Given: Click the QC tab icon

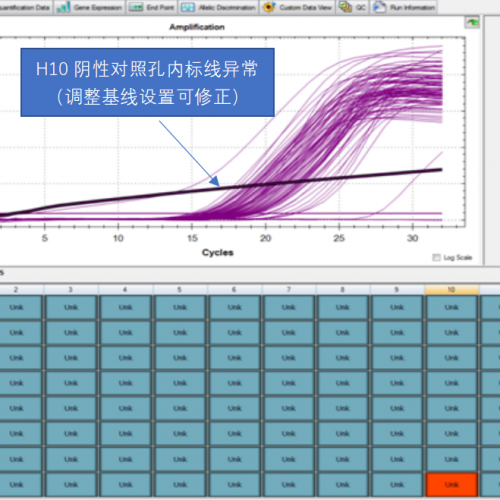Looking at the screenshot, I should (x=345, y=7).
